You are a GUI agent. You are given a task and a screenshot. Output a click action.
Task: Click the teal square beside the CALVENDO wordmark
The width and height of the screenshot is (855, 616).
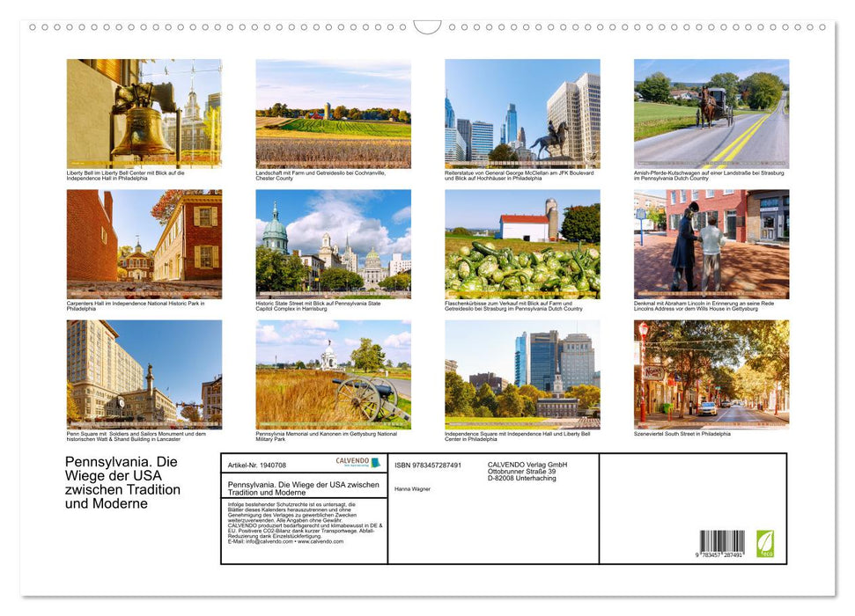click(375, 461)
